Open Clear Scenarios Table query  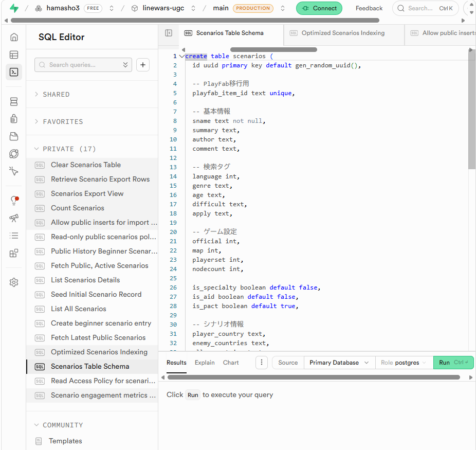92,165
